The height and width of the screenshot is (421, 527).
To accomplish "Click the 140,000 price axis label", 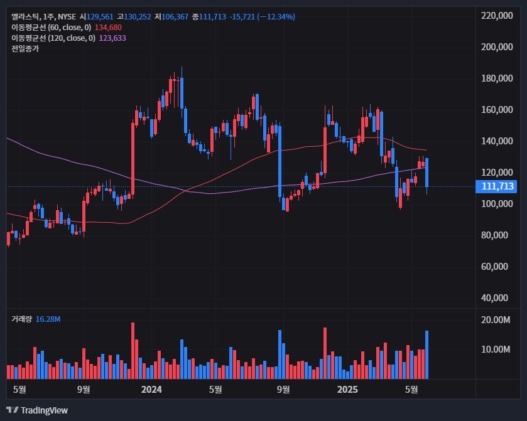I will coord(497,141).
